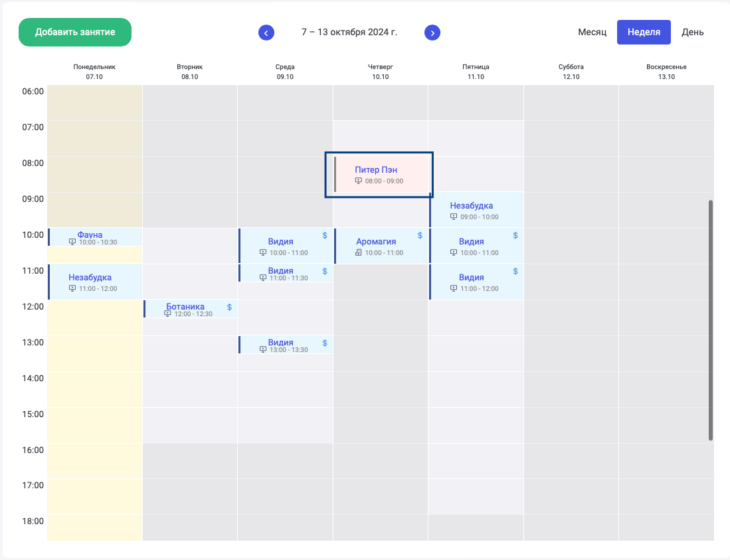Viewport: 730px width, 560px height.
Task: Switch to Месяц view
Action: coord(592,33)
